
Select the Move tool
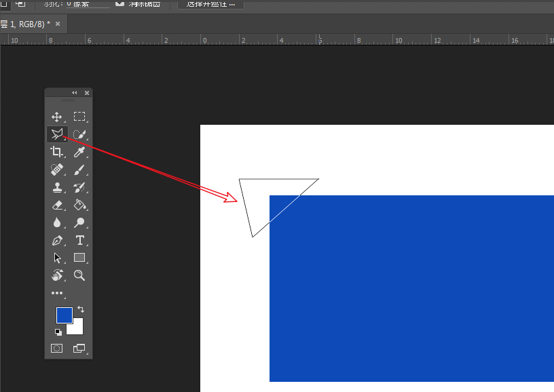(x=57, y=117)
